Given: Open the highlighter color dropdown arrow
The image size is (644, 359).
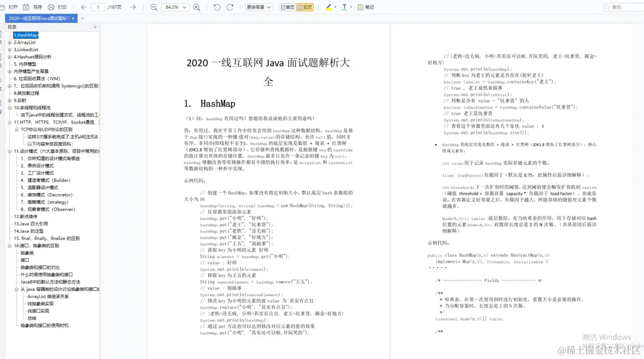Looking at the screenshot, I should 335,7.
